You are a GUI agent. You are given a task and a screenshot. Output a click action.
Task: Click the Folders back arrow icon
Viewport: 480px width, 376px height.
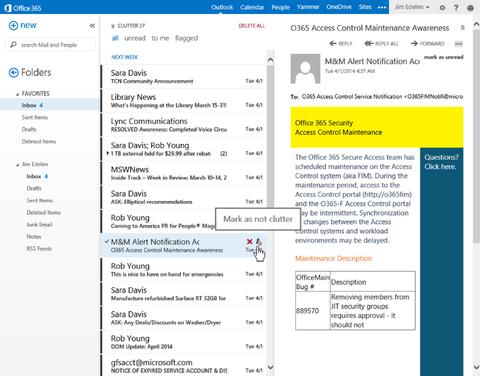click(13, 73)
